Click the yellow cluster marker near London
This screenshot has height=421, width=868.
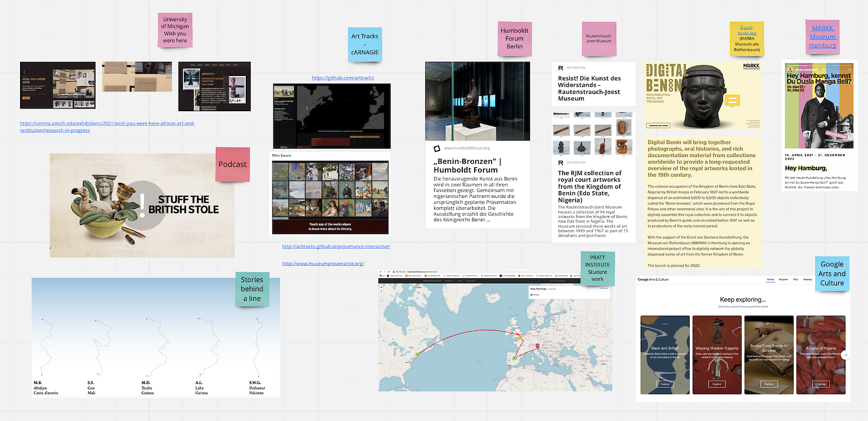pyautogui.click(x=520, y=337)
